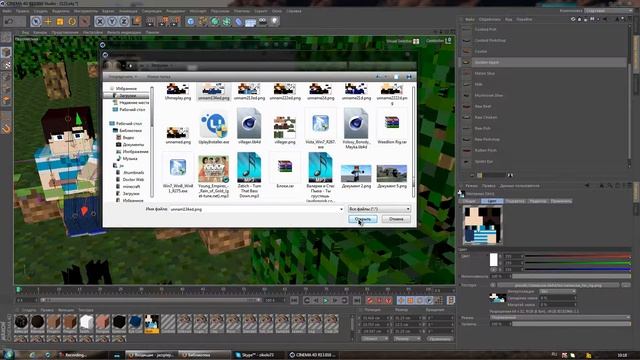Select the Блоки.rar archive file

[285, 171]
